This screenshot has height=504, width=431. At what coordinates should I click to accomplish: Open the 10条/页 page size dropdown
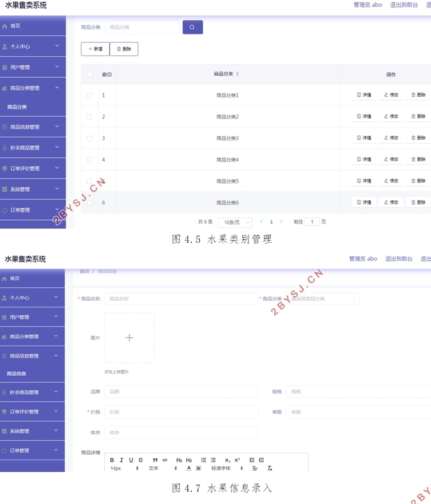coord(234,222)
